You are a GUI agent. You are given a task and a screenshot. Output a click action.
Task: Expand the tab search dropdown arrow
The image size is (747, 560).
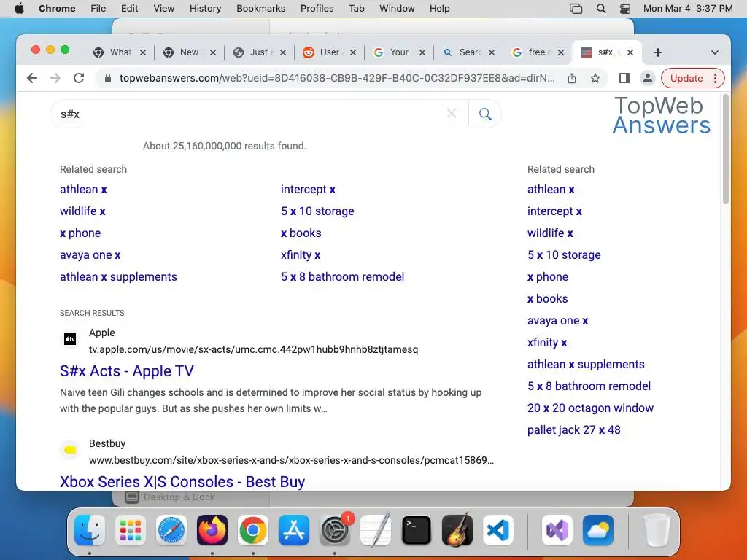click(x=714, y=52)
